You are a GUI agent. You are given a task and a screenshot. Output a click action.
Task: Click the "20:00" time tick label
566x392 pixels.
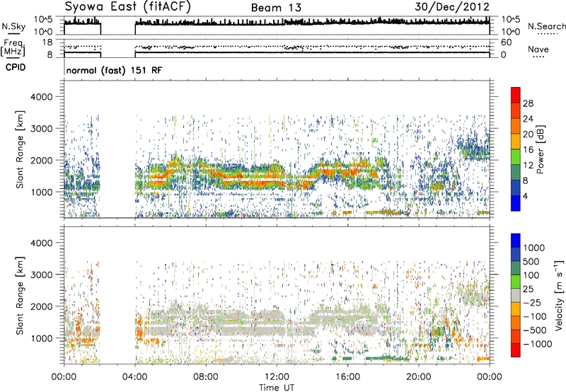418,377
